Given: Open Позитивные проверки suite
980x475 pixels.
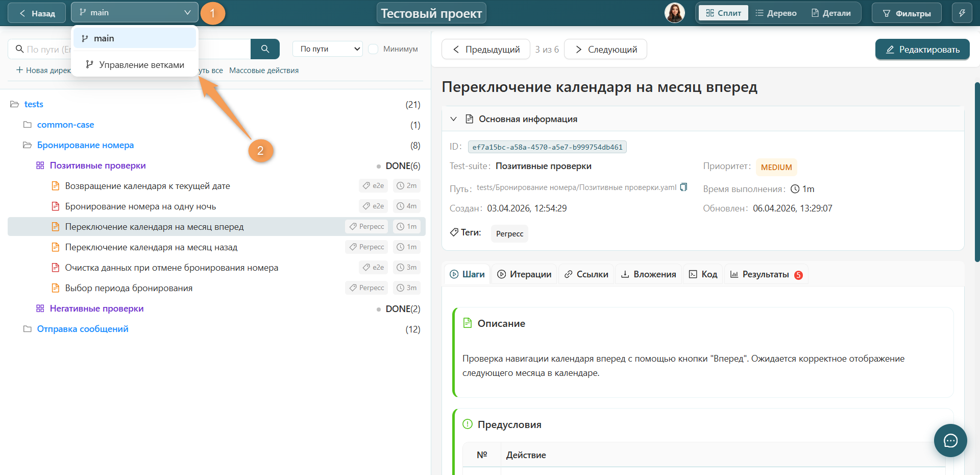Looking at the screenshot, I should pos(97,165).
